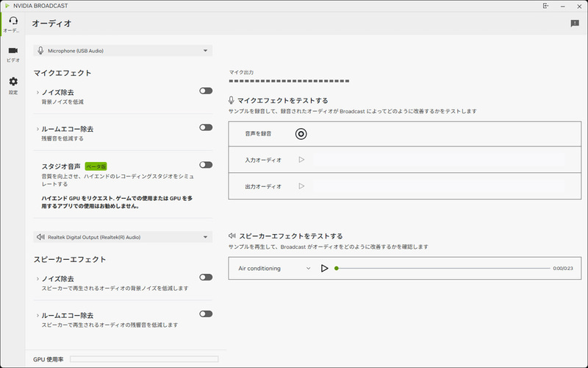Close the NVIDIA Broadcast window

click(x=579, y=6)
